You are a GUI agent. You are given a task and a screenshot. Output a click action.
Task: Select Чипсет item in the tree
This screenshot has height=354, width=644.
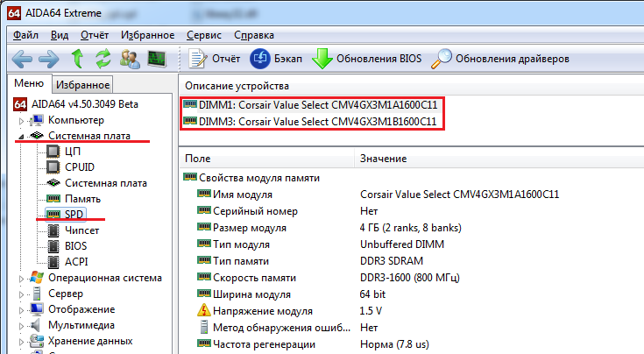tap(81, 230)
